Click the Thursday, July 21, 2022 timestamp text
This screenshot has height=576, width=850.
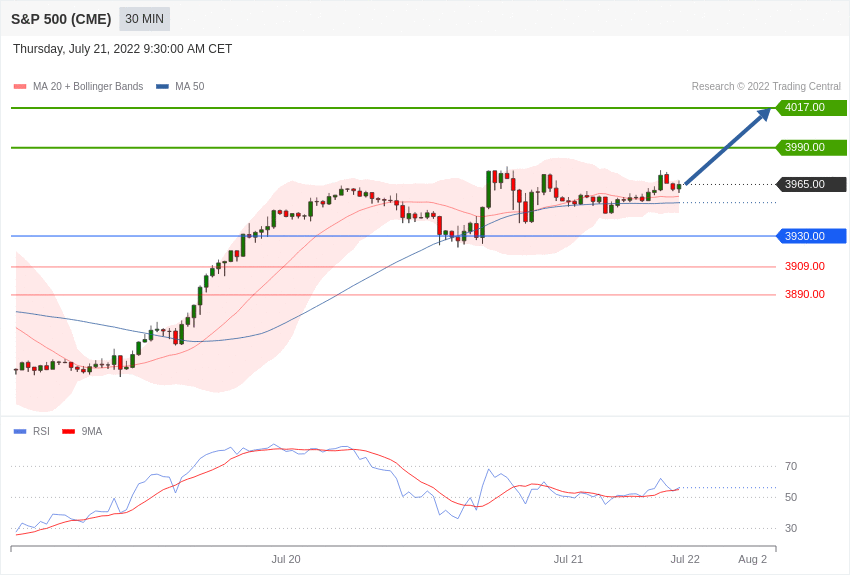(x=122, y=49)
